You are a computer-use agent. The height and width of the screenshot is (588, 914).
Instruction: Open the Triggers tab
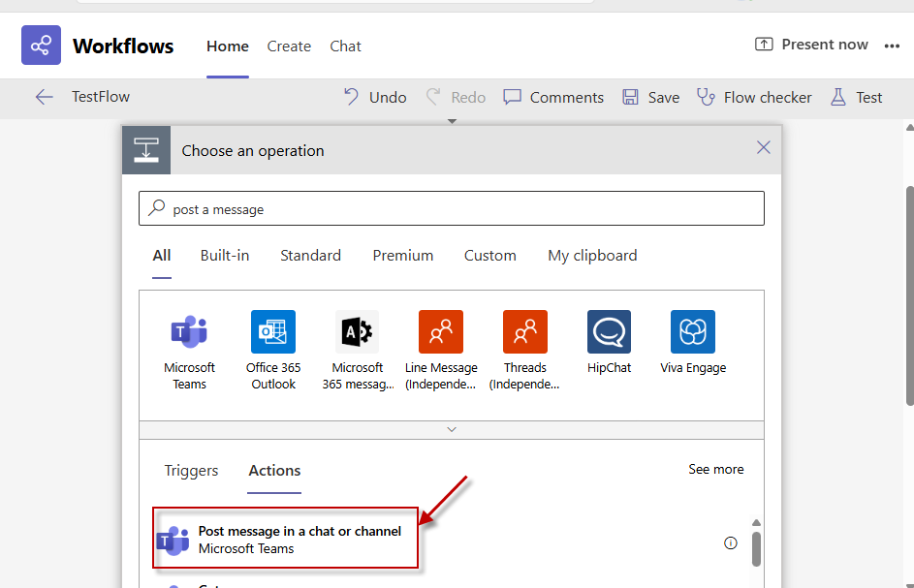[x=191, y=471]
